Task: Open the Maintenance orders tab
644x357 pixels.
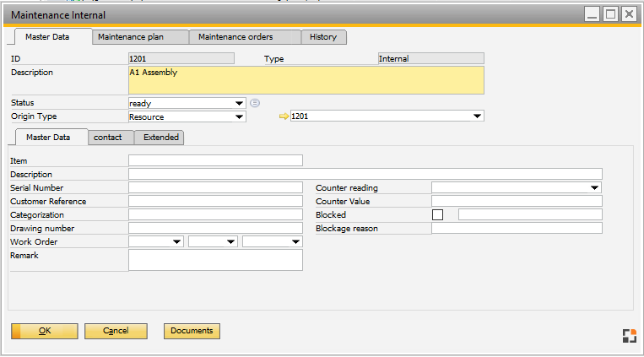Action: (245, 37)
